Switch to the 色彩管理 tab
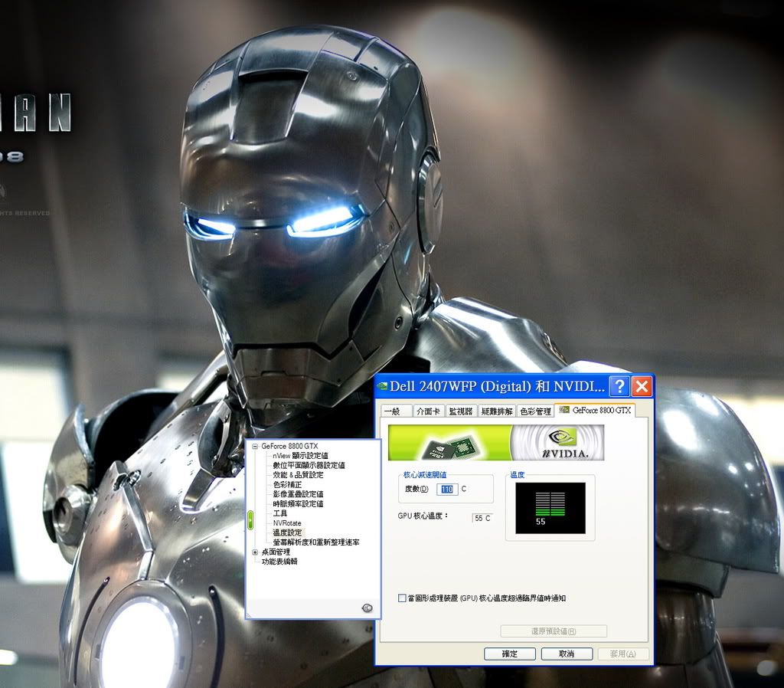Viewport: 784px width, 688px height. click(x=535, y=411)
